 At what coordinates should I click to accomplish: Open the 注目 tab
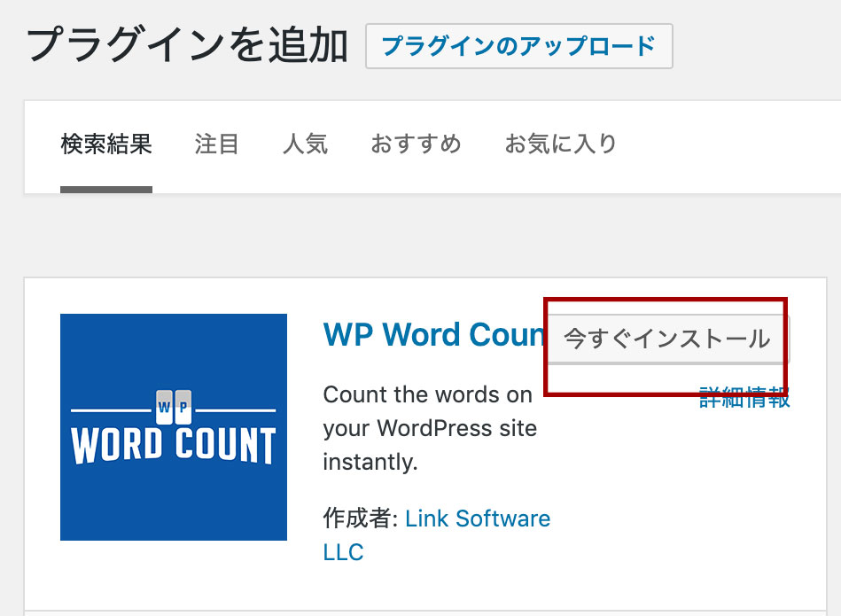pyautogui.click(x=217, y=144)
